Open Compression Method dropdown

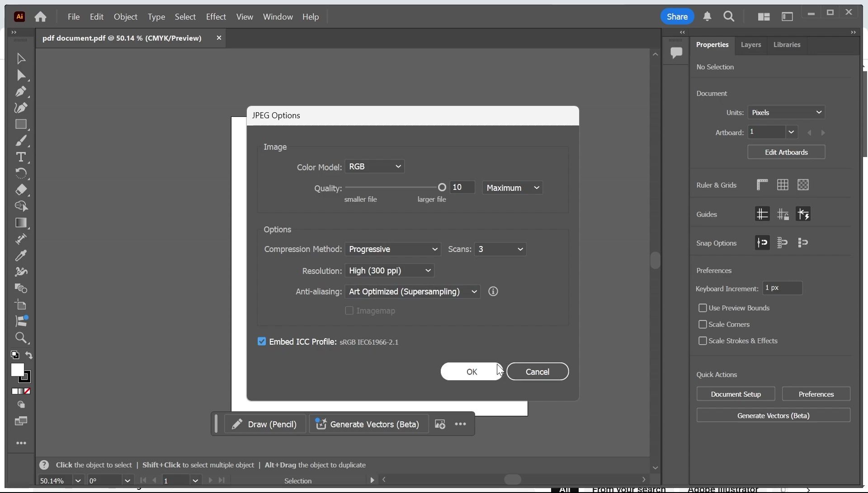392,249
